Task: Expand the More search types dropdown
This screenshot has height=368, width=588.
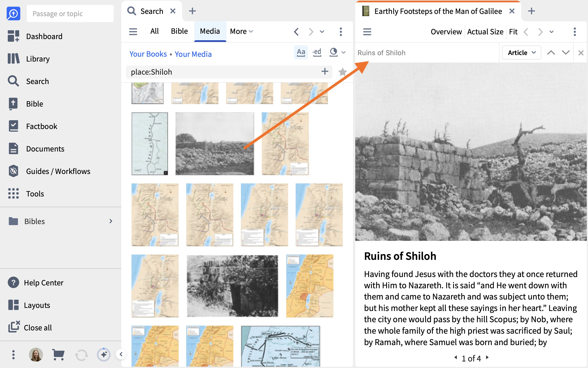Action: coord(241,31)
